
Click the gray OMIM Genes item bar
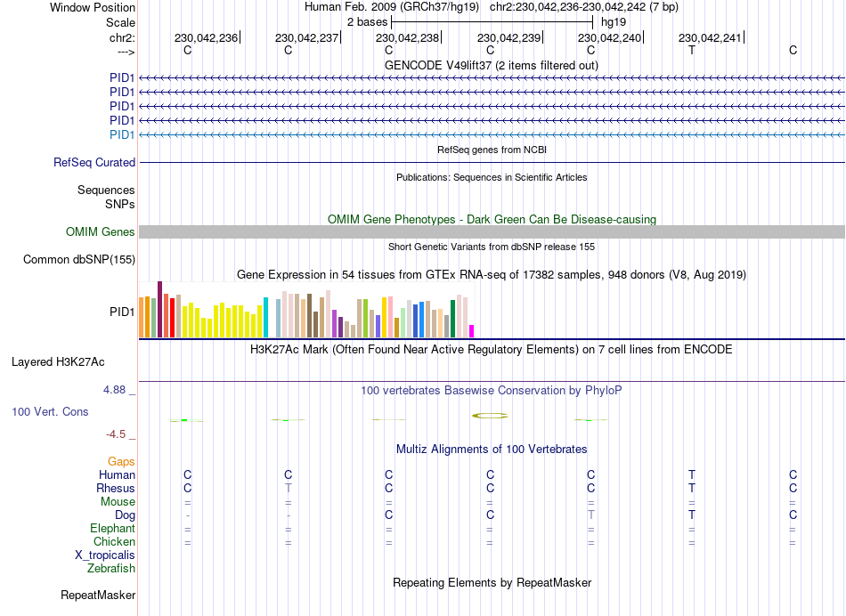pos(492,232)
